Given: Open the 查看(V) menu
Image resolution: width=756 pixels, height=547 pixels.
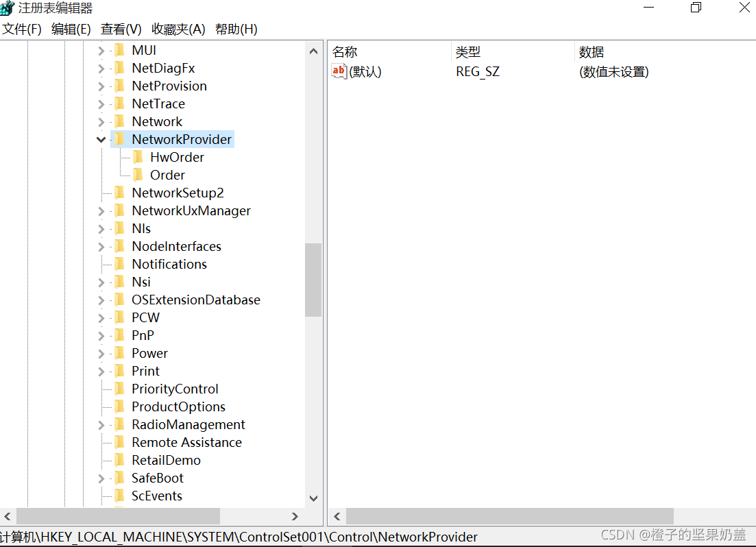Looking at the screenshot, I should (121, 29).
